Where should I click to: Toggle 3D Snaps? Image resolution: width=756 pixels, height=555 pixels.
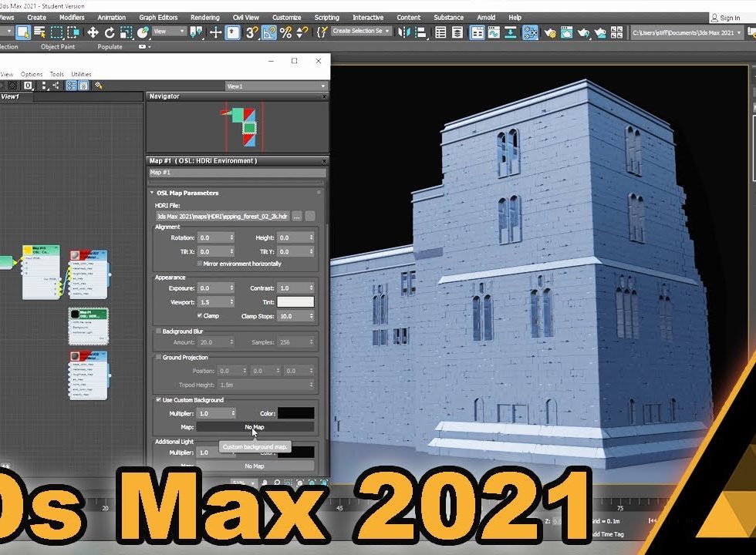coord(251,32)
